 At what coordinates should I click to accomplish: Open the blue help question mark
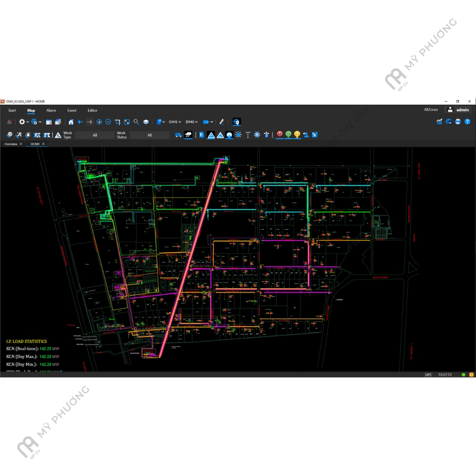[x=467, y=122]
